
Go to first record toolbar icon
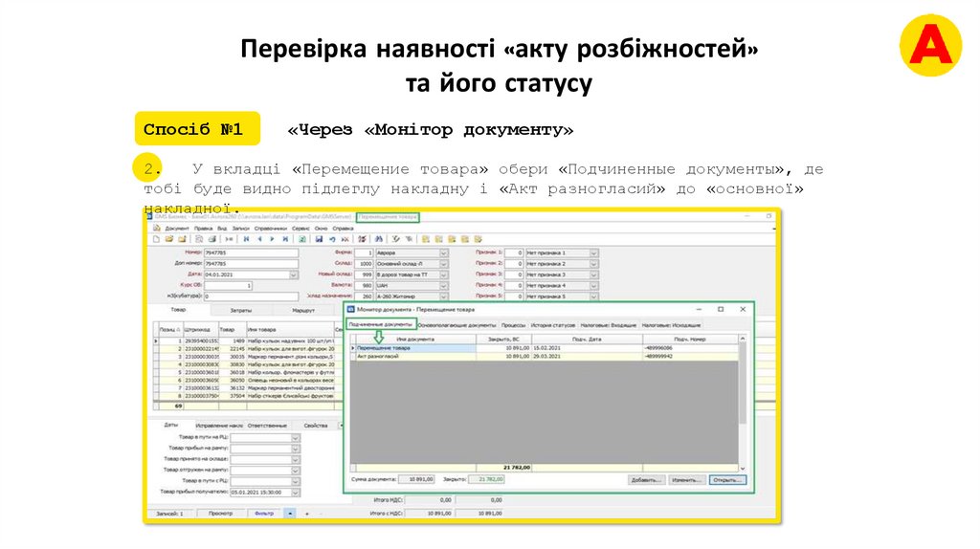pyautogui.click(x=246, y=239)
